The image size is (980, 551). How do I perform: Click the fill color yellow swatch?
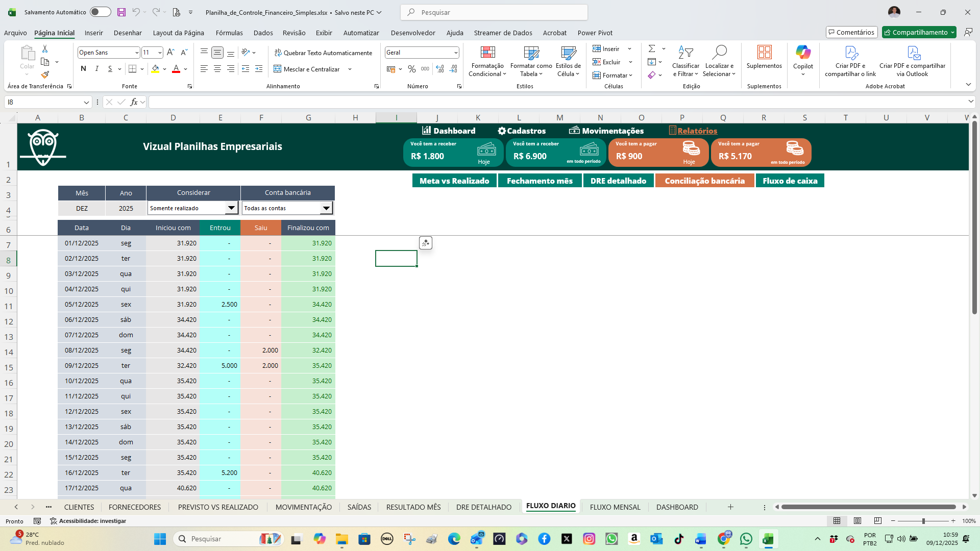point(155,69)
